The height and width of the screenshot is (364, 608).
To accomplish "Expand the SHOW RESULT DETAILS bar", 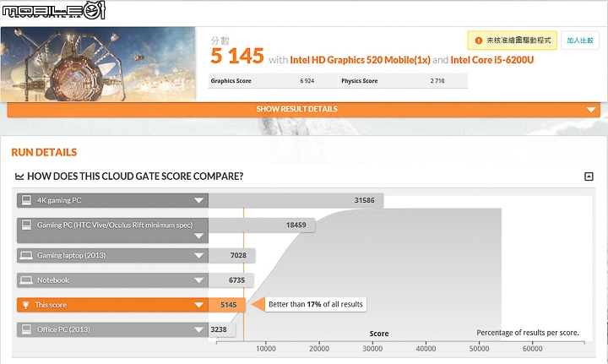I will tap(304, 109).
